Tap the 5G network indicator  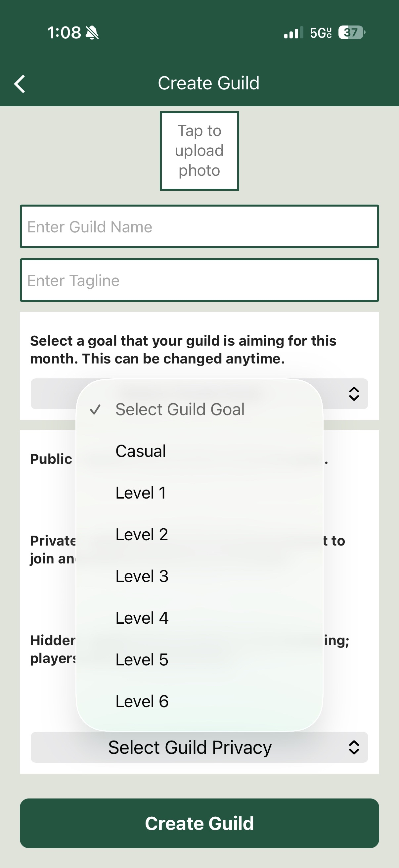click(x=321, y=33)
